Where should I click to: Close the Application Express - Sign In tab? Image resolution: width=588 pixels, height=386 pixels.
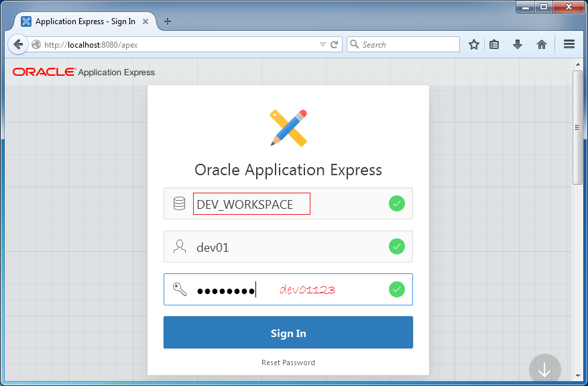click(145, 21)
